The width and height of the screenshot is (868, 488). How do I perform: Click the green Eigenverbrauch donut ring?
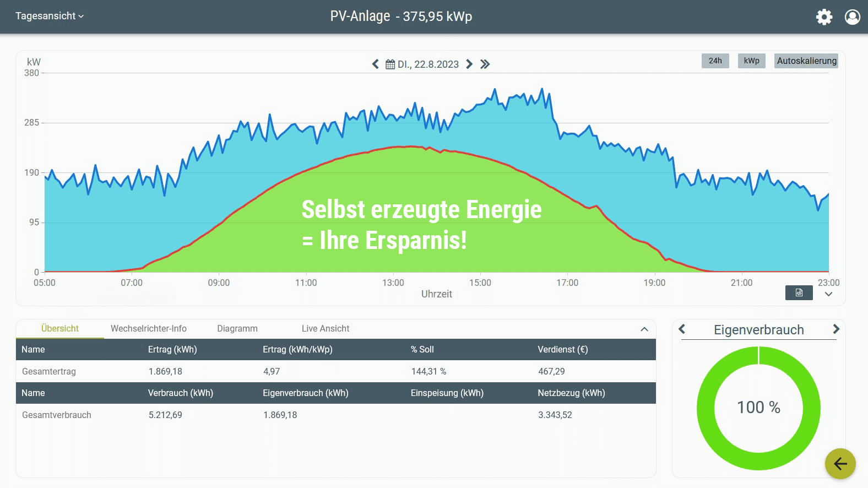tap(705, 408)
